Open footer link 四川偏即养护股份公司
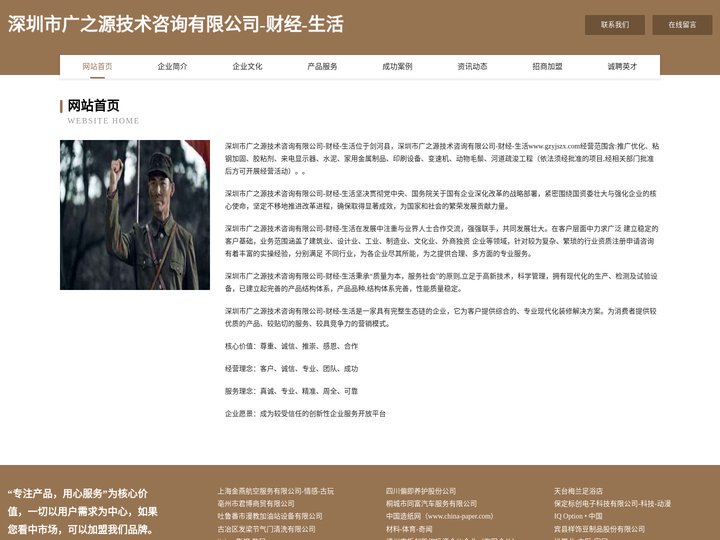720x540 pixels. click(421, 491)
